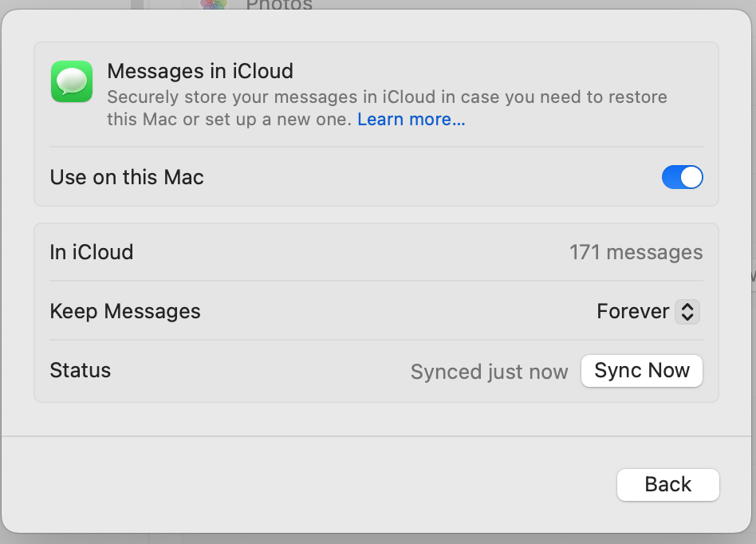Open the Keep Messages Forever dropdown
Viewport: 756px width, 544px height.
[648, 311]
